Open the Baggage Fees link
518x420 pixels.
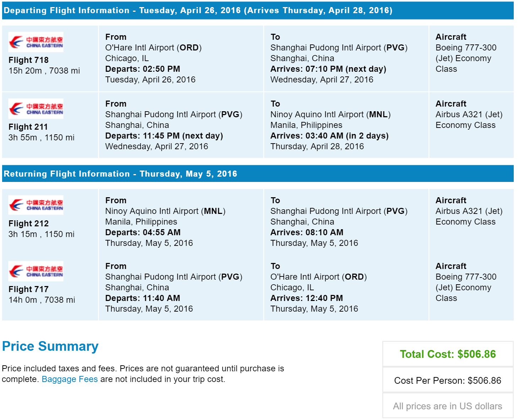[70, 379]
